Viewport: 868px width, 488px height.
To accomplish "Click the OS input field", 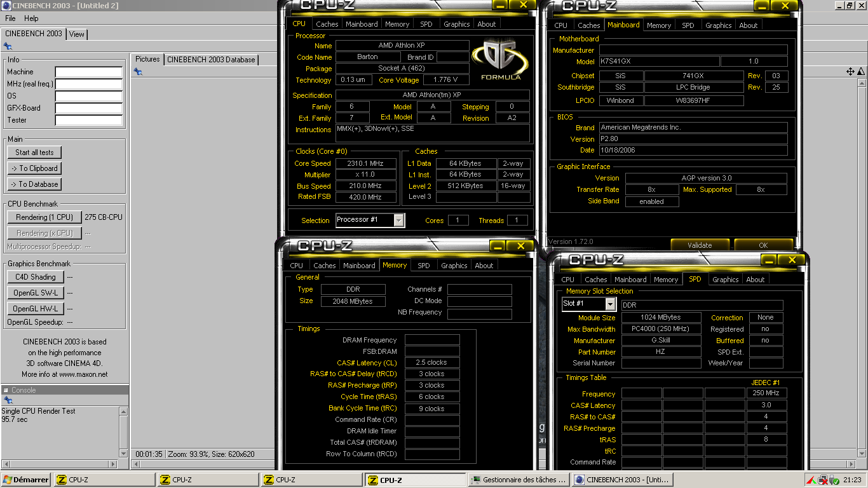I will [x=88, y=96].
